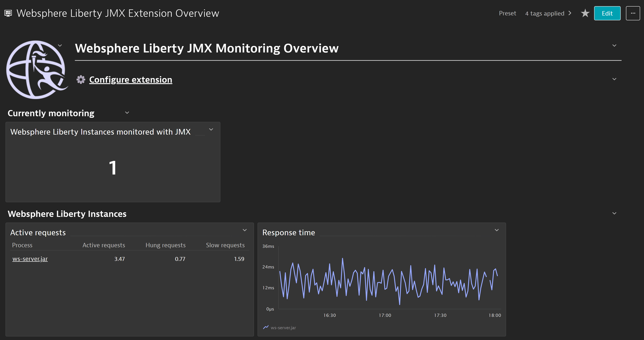Open chevron on Monitoring Overview header
This screenshot has height=340, width=644.
tap(614, 46)
